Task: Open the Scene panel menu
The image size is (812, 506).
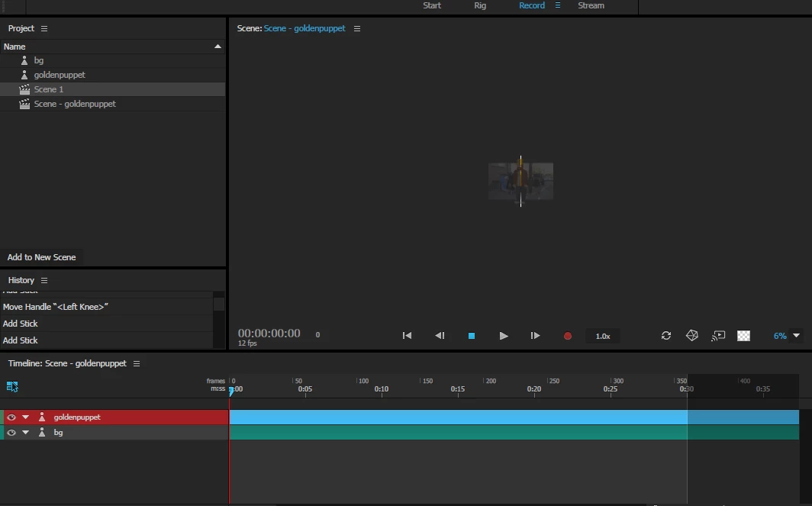Action: [357, 28]
